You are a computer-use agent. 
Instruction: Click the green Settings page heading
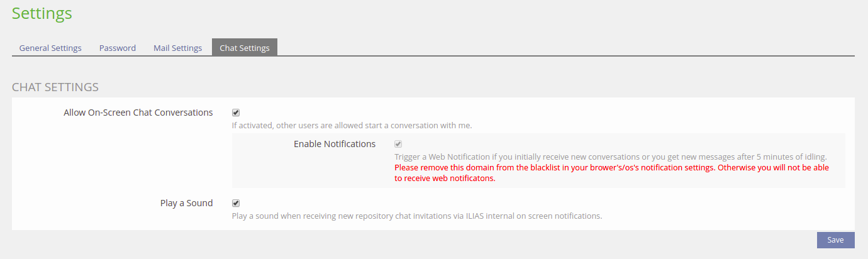pos(42,13)
